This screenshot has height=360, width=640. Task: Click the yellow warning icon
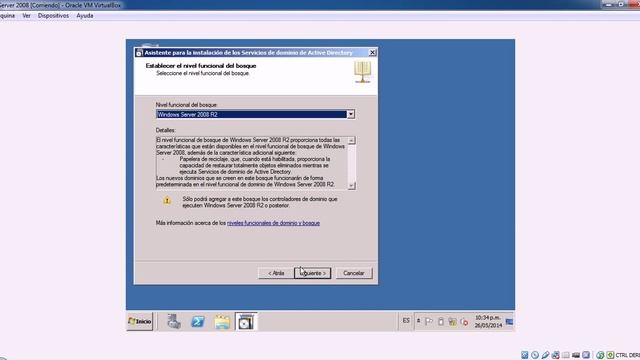pos(167,200)
